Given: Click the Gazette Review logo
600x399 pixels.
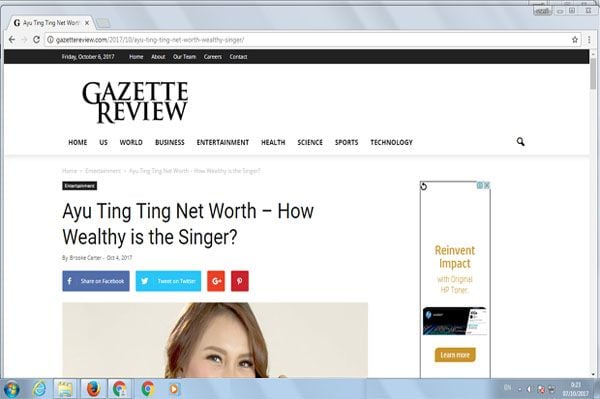Looking at the screenshot, I should [x=135, y=102].
